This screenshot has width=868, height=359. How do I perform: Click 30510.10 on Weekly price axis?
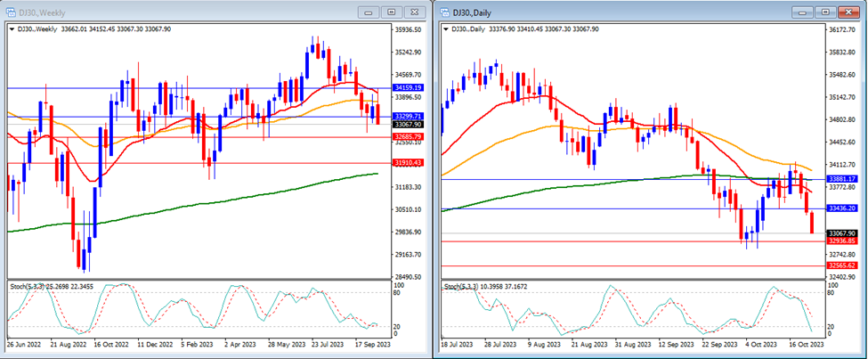pos(410,209)
